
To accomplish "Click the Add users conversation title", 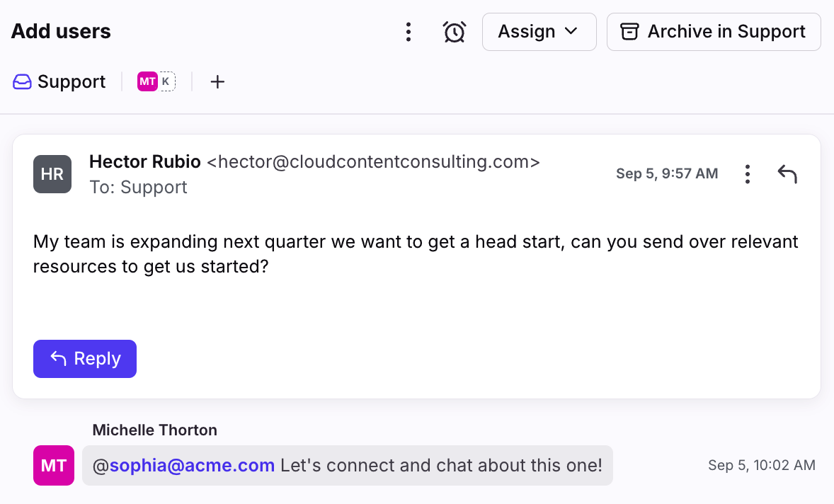I will [x=61, y=31].
